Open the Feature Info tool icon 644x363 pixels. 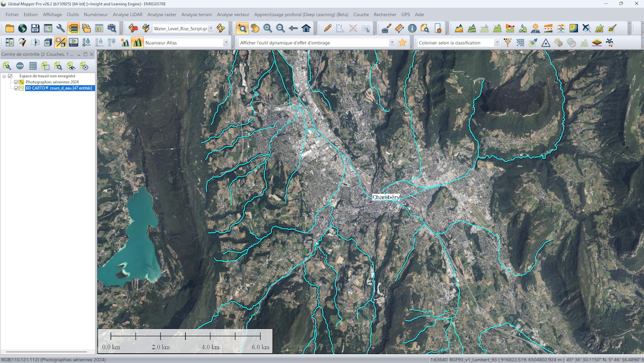(412, 28)
